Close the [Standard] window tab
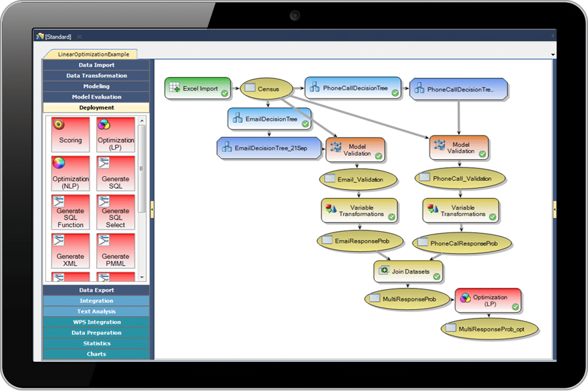 79,37
